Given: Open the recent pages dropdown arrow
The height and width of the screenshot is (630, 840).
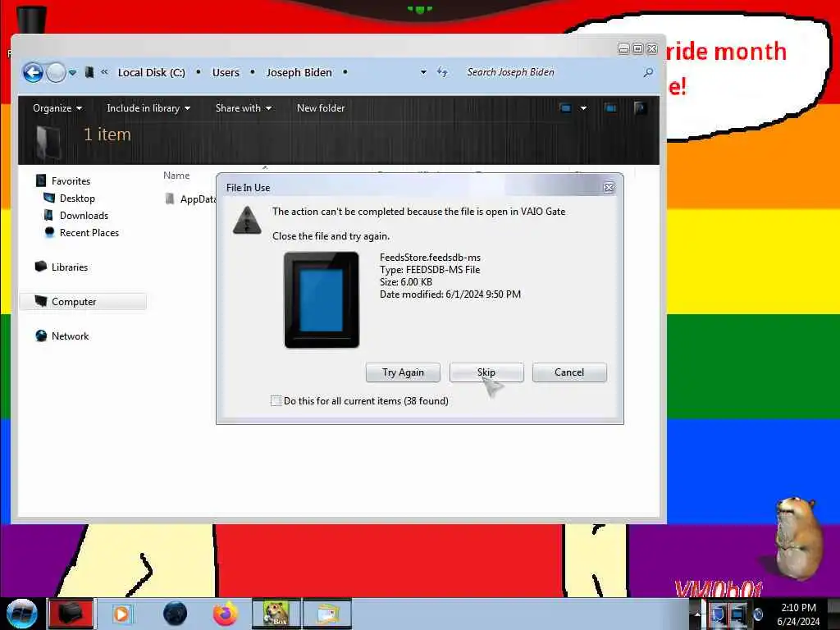Looking at the screenshot, I should pos(72,72).
